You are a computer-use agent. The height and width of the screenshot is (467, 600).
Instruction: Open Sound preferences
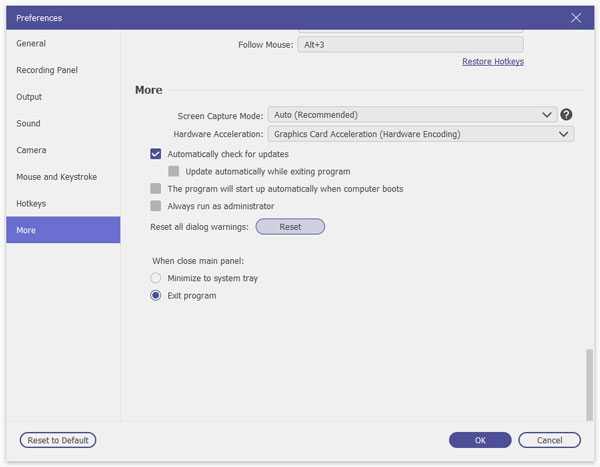pos(28,124)
